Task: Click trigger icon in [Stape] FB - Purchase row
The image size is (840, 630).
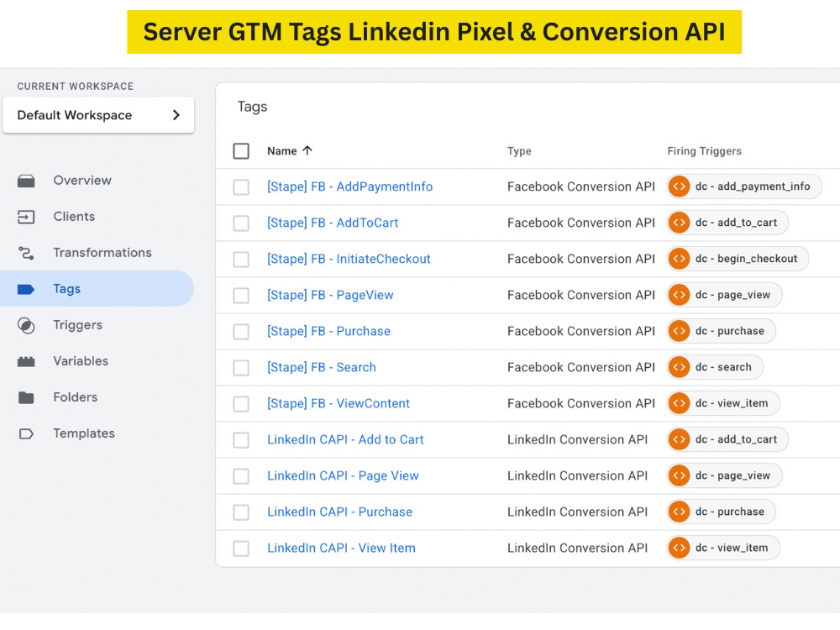Action: [679, 331]
